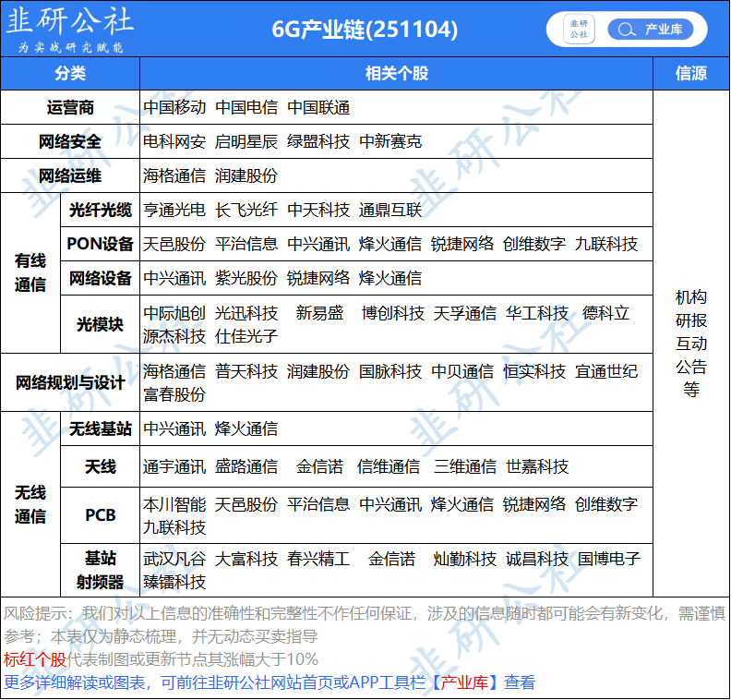Choose the 光模块 subcategory cell
The image size is (731, 700).
[x=100, y=325]
